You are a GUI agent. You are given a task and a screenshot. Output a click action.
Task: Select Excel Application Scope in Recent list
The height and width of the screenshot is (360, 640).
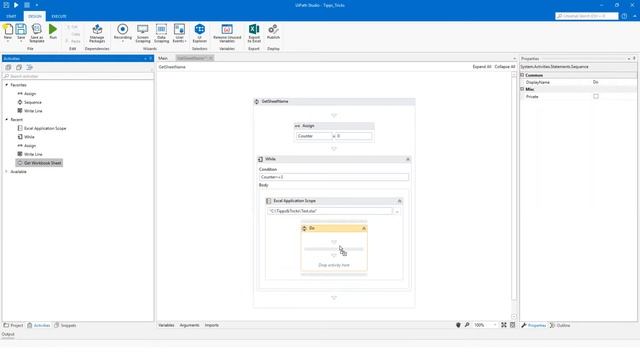click(42, 128)
